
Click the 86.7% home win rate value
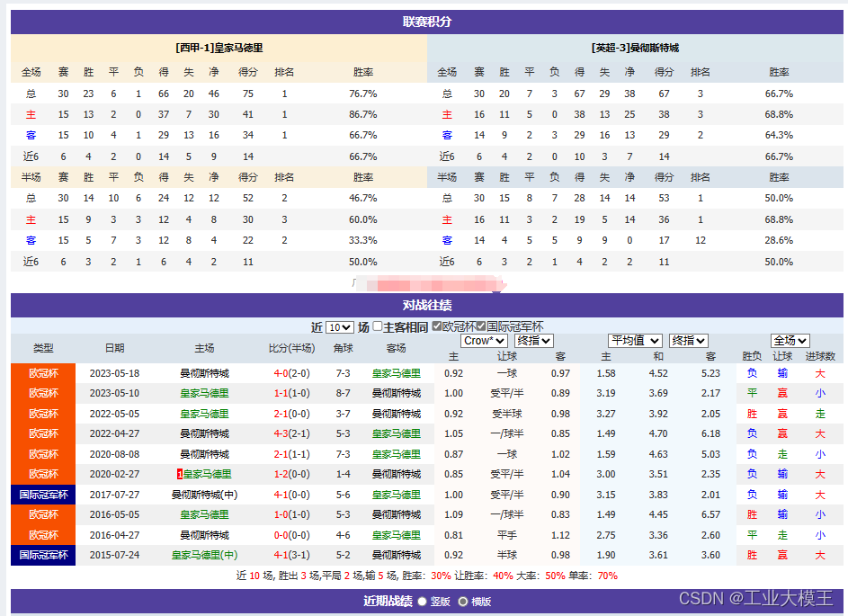(363, 114)
